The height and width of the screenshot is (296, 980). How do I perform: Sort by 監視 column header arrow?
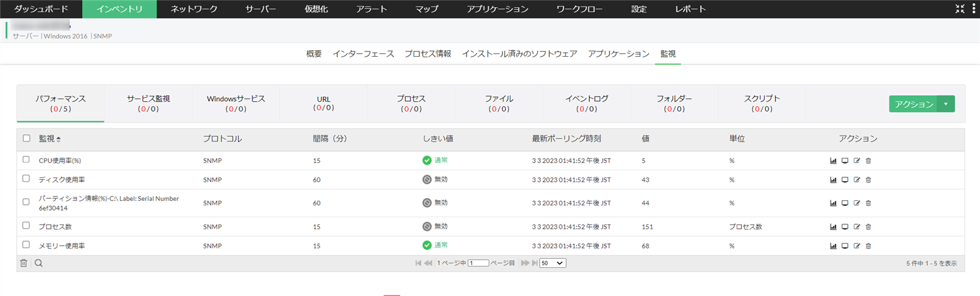tap(59, 139)
